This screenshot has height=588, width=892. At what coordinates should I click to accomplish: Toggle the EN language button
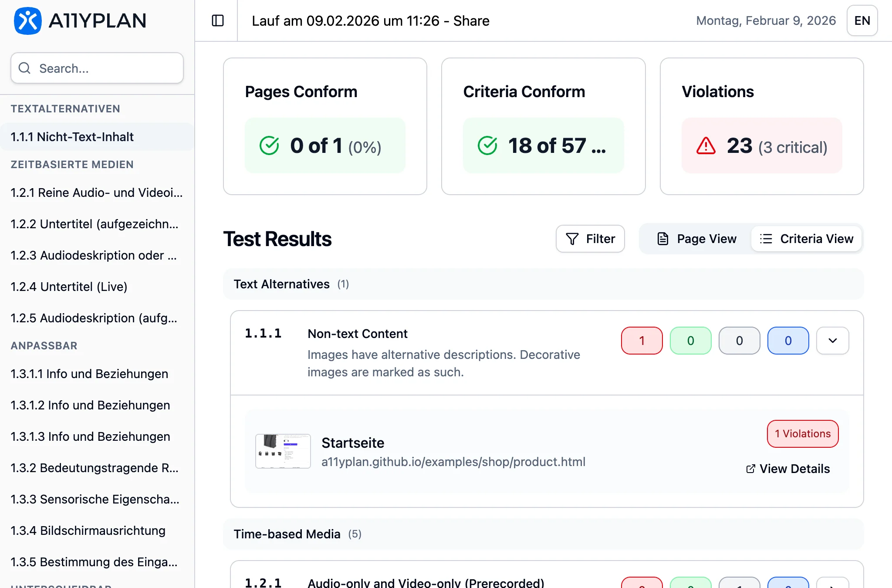click(x=862, y=20)
